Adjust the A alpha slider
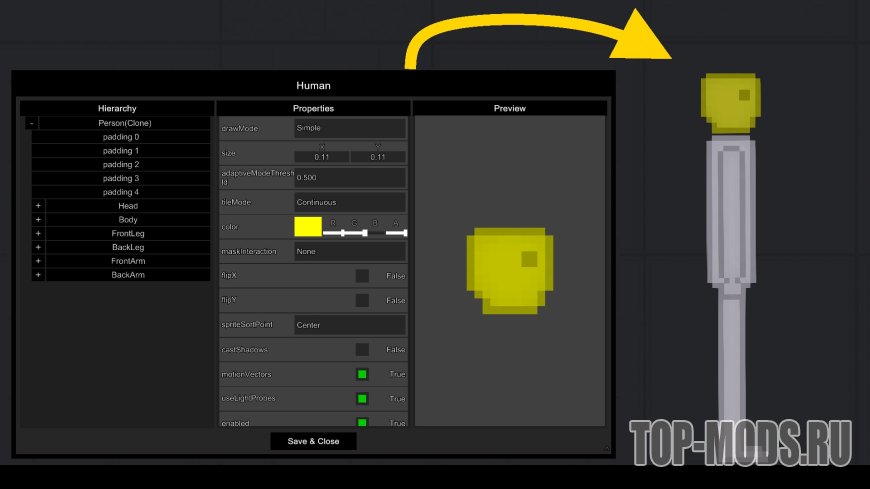The width and height of the screenshot is (870, 489). click(396, 233)
